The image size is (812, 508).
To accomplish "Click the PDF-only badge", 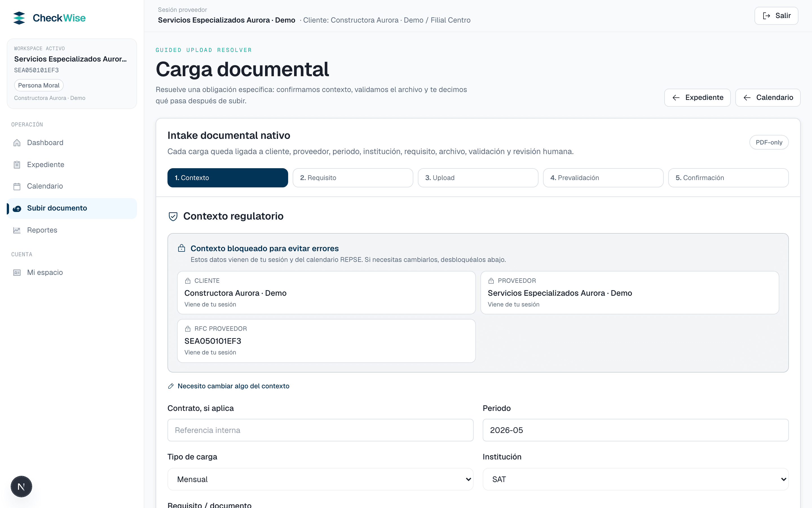I will 769,143.
